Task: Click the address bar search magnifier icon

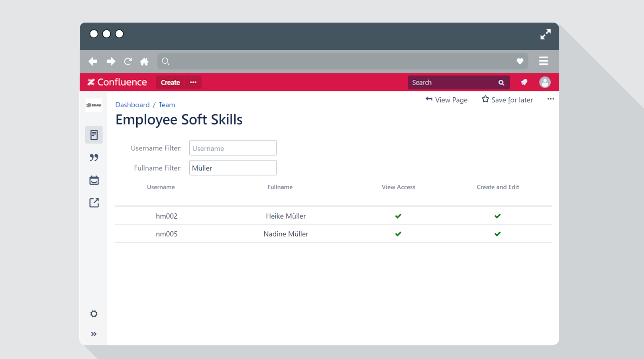Action: click(x=165, y=61)
